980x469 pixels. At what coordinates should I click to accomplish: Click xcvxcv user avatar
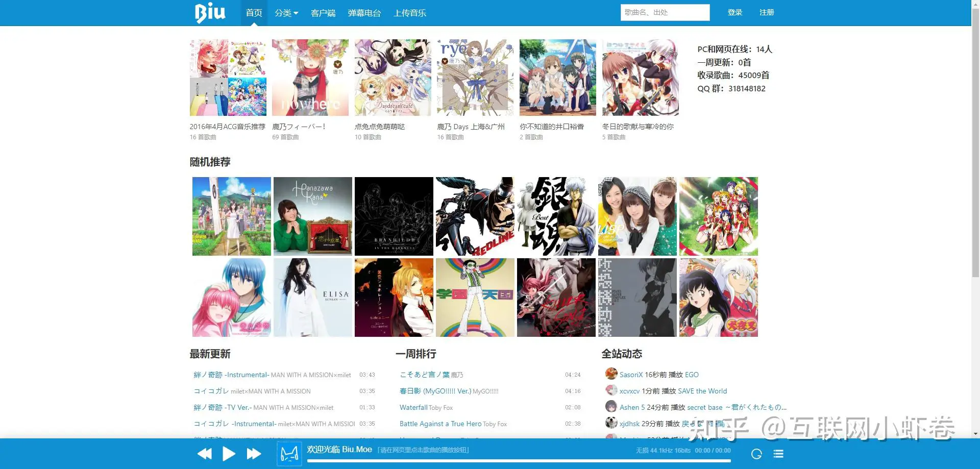coord(611,390)
